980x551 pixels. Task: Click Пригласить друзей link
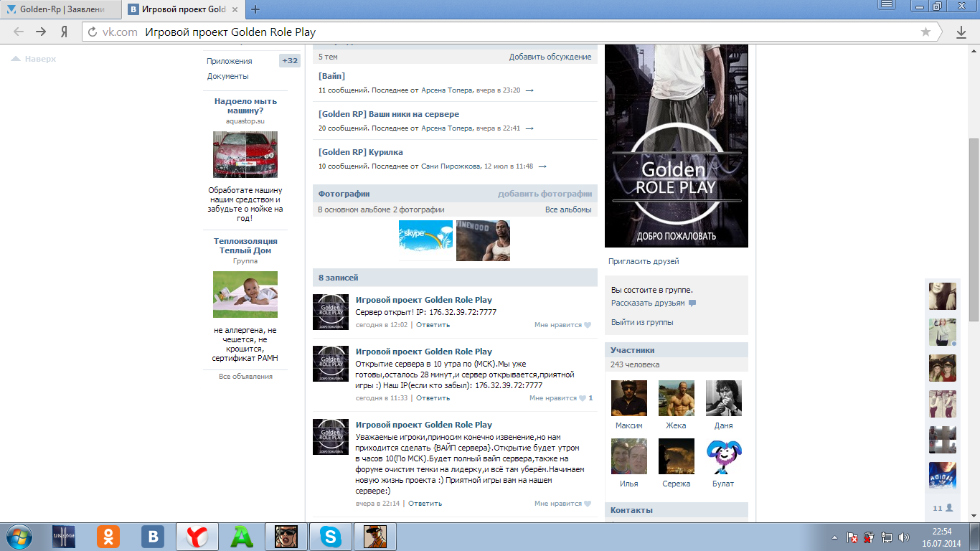point(644,261)
